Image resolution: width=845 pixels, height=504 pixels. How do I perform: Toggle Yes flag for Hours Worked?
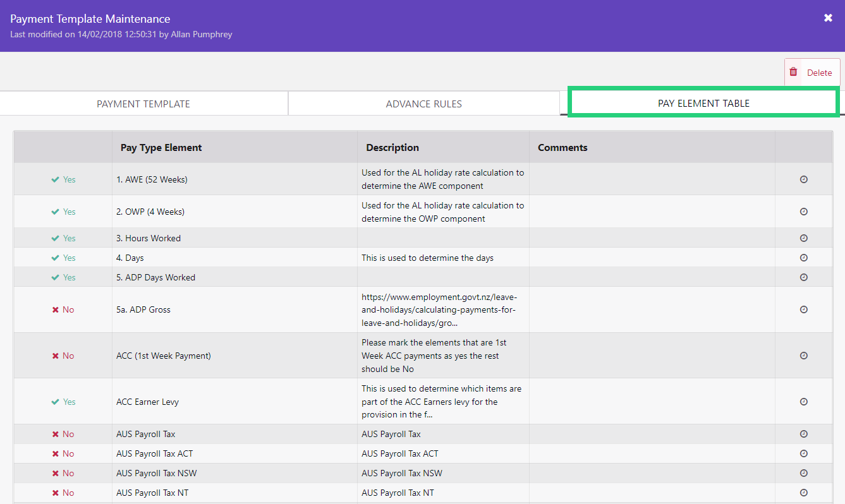click(63, 238)
